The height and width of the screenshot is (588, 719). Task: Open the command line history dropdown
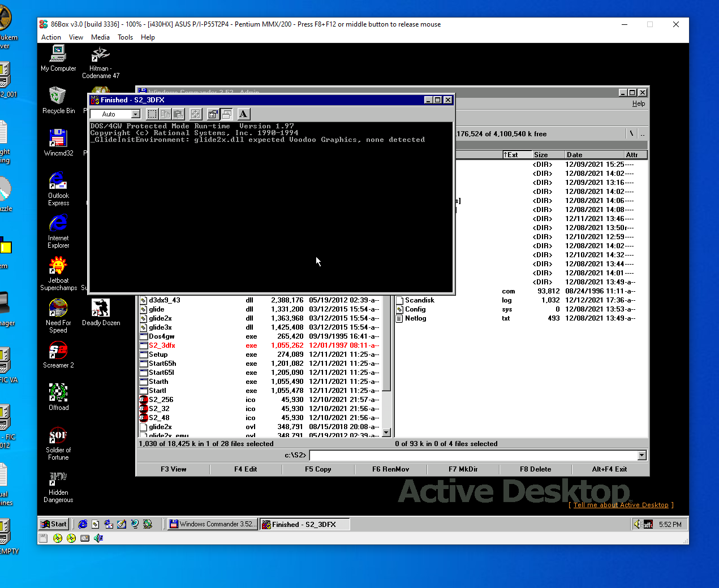[641, 455]
